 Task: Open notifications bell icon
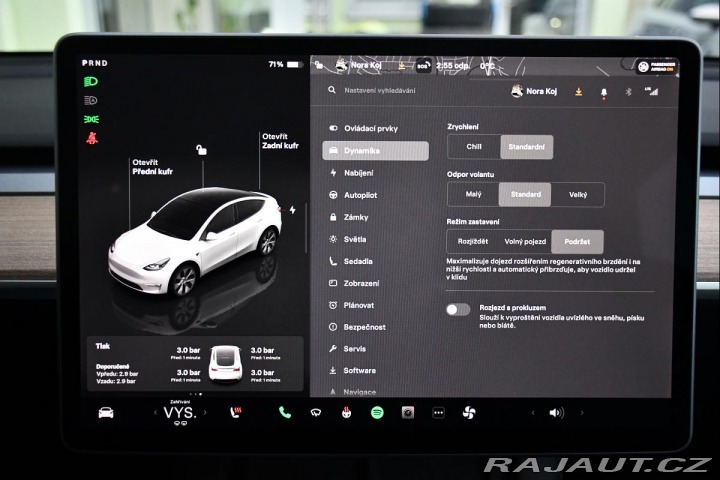604,93
